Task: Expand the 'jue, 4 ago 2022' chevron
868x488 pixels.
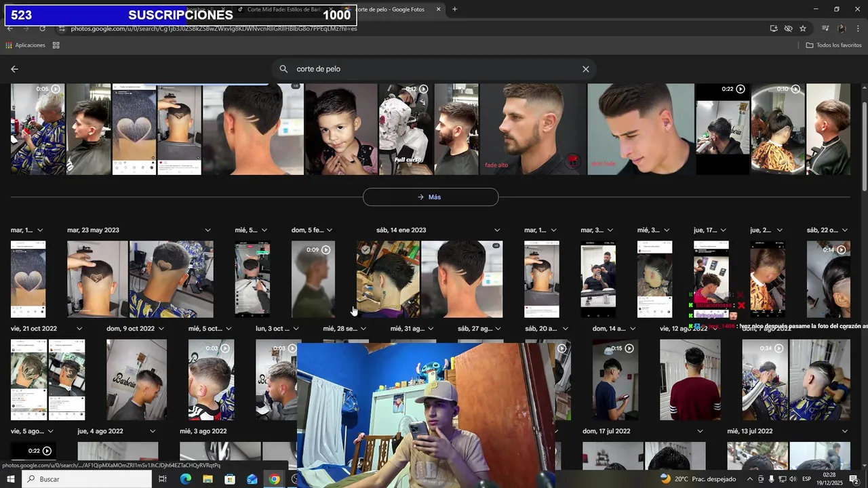Action: pos(153,431)
